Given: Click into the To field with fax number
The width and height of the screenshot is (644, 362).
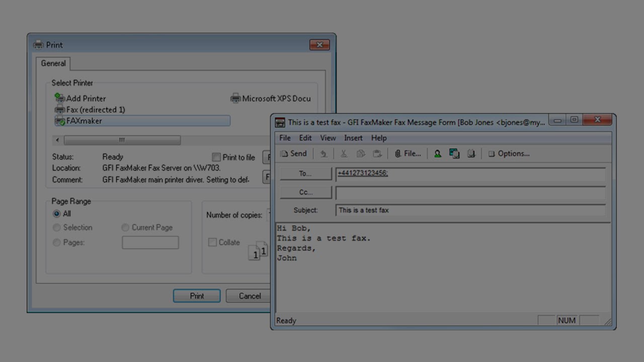Looking at the screenshot, I should click(470, 173).
